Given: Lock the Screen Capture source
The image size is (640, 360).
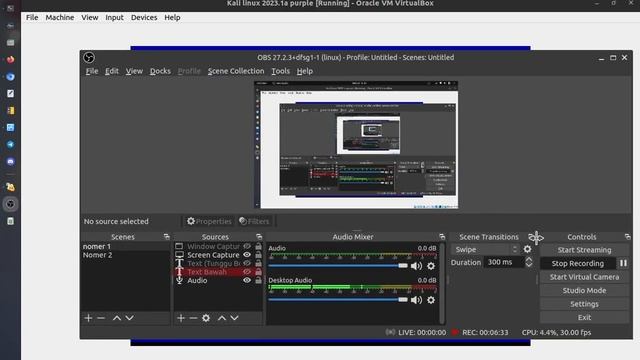Looking at the screenshot, I should point(258,255).
